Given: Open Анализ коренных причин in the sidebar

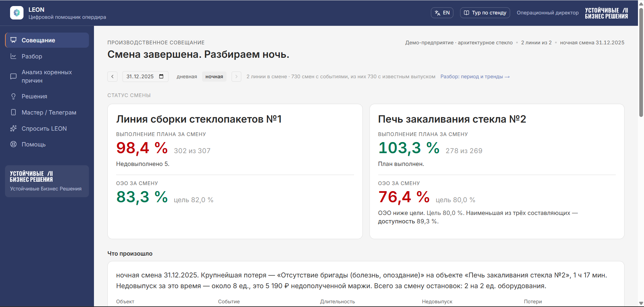Looking at the screenshot, I should pyautogui.click(x=47, y=76).
